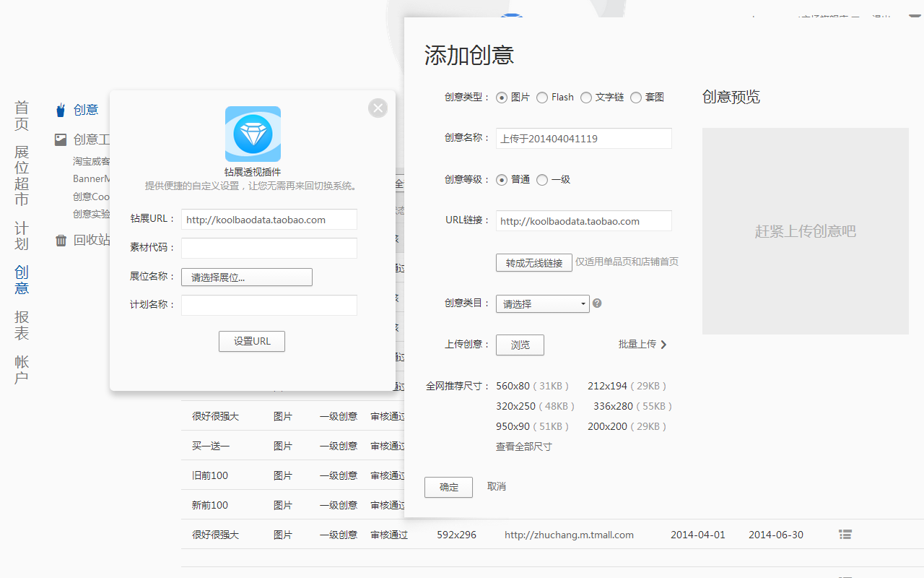Click the zhuchang.m.tmall.com URL cell
Screen dimensions: 924x578
click(x=569, y=535)
